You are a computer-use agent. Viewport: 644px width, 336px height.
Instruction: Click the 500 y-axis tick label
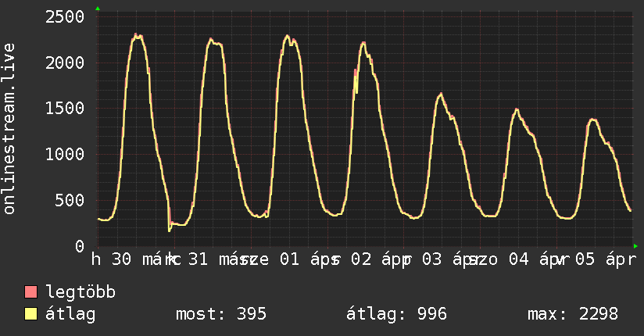(70, 200)
